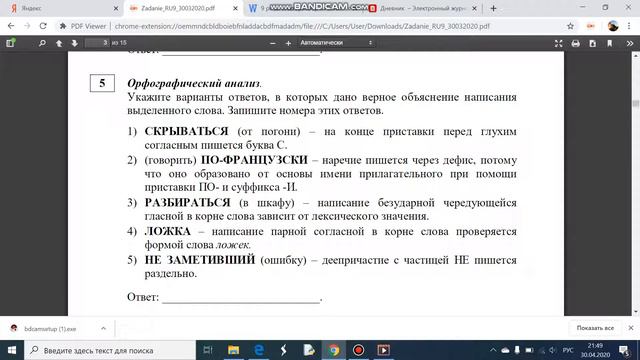Close the Zadanie_RU9 PDF tab
640x360 pixels.
236,8
